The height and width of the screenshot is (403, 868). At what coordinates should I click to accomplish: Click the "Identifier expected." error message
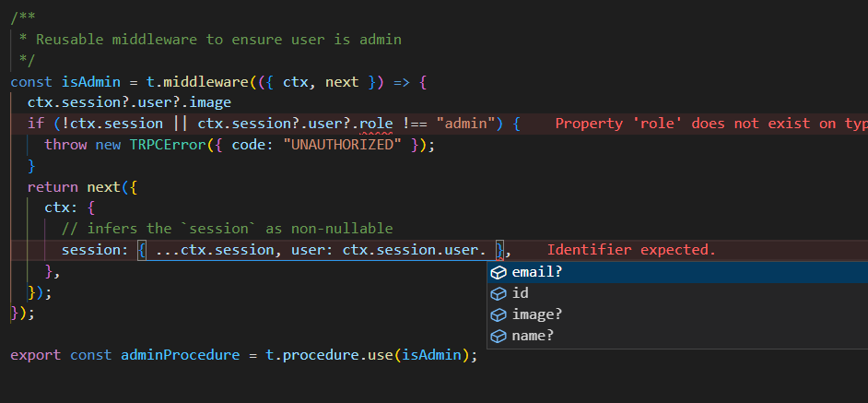click(x=631, y=250)
